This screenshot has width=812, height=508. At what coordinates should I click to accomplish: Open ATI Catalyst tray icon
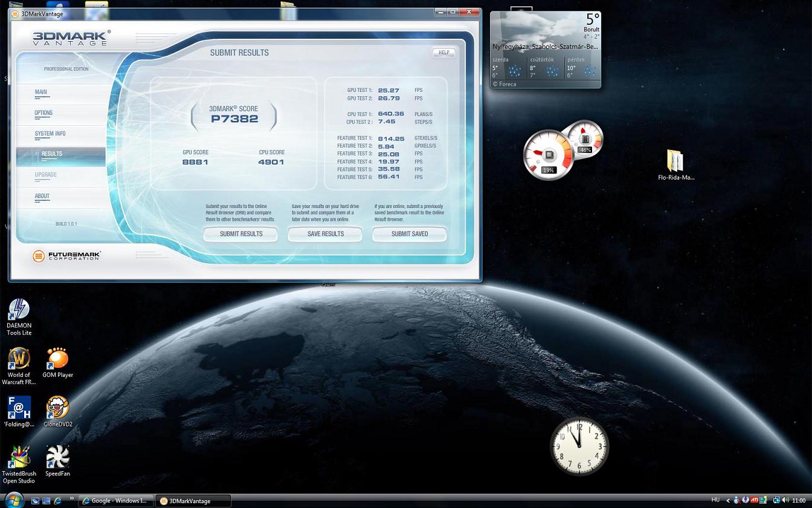(754, 500)
